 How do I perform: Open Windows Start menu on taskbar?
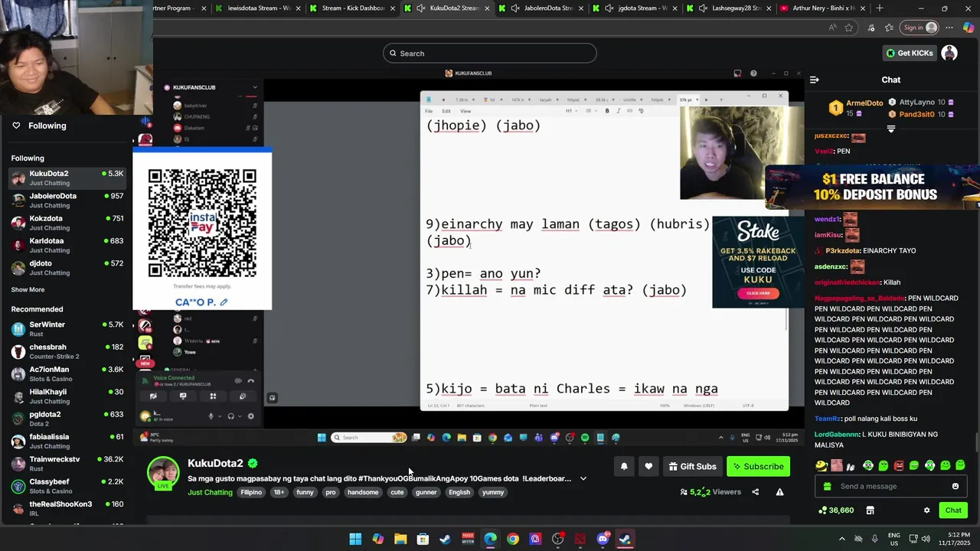coord(355,539)
